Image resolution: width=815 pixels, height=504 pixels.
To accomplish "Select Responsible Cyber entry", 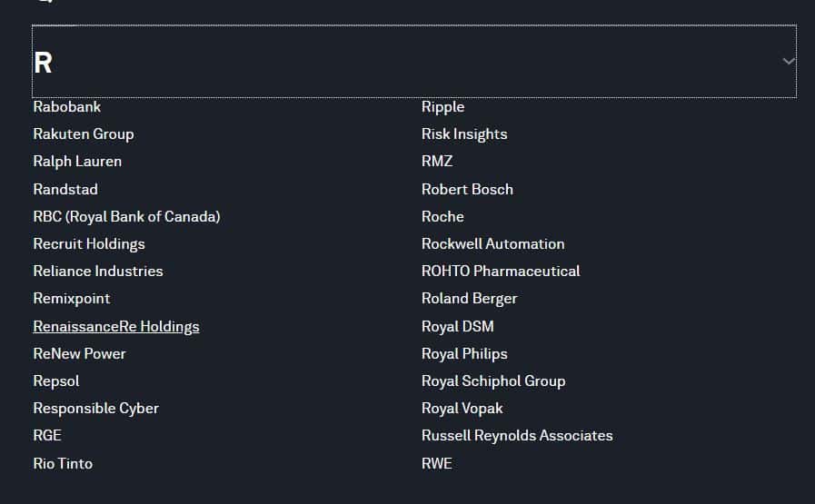I will point(96,409).
